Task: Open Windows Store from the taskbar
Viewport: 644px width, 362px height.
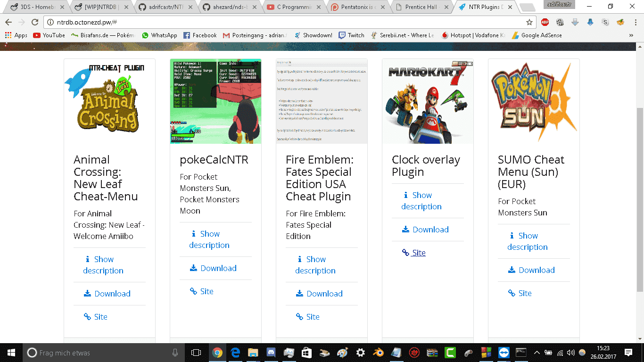Action: pos(306,353)
